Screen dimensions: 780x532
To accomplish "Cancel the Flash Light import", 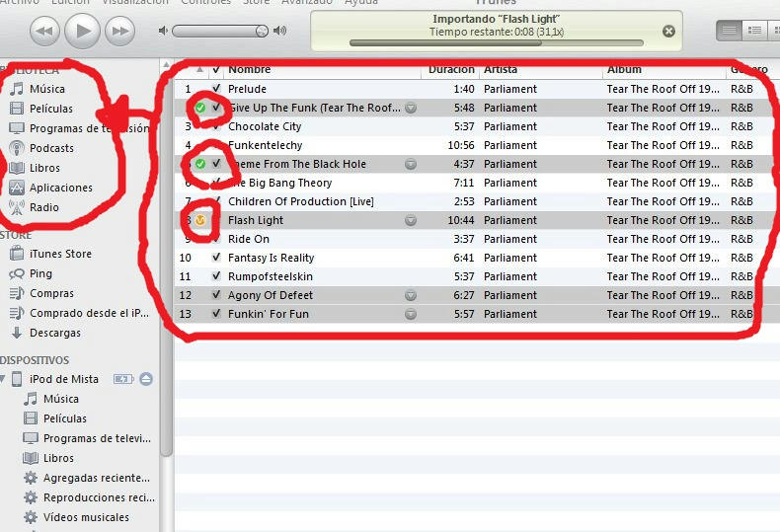I will pos(669,32).
